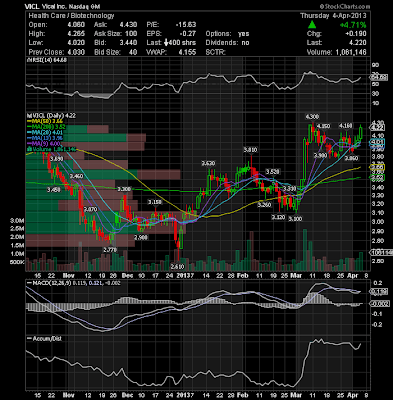Click the Accum/Dist panel label
This screenshot has width=393, height=400.
tap(44, 339)
